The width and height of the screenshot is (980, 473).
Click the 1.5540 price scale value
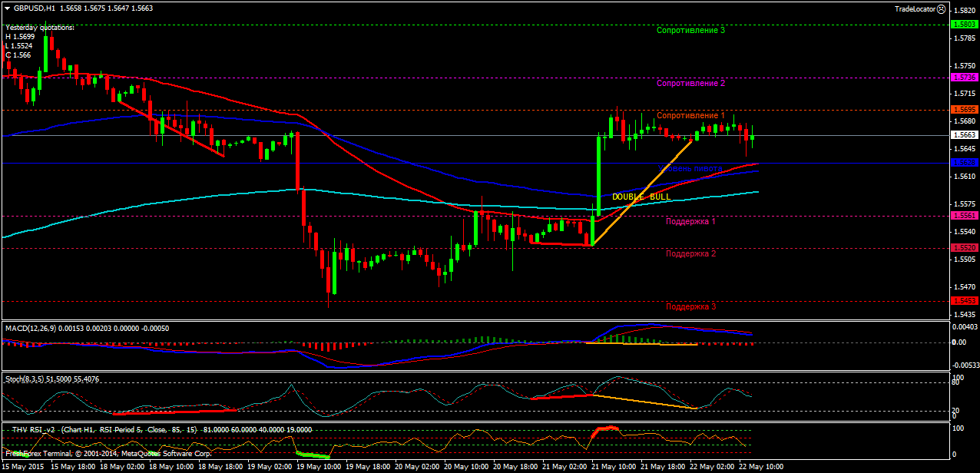[963, 232]
